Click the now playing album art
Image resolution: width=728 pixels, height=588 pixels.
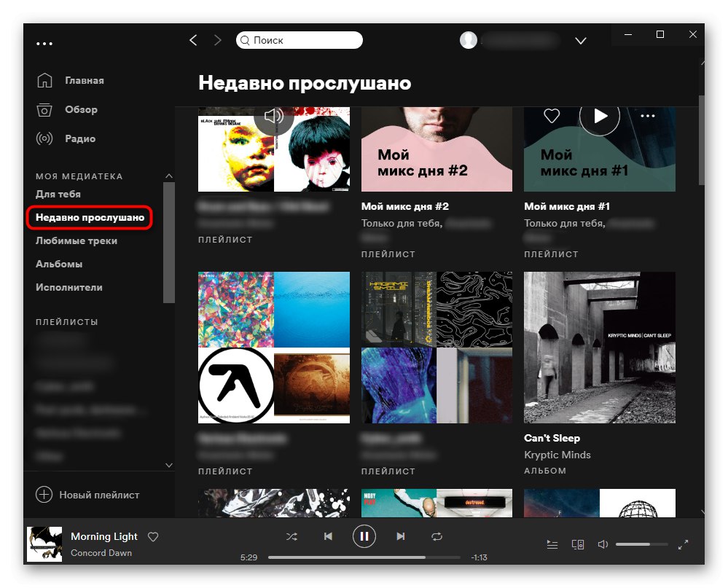pyautogui.click(x=44, y=544)
